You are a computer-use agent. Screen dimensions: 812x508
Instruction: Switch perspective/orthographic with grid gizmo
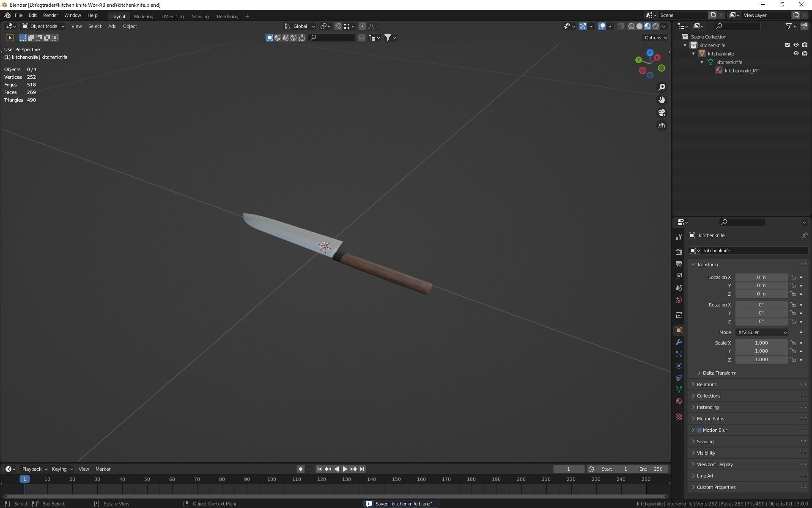(662, 126)
